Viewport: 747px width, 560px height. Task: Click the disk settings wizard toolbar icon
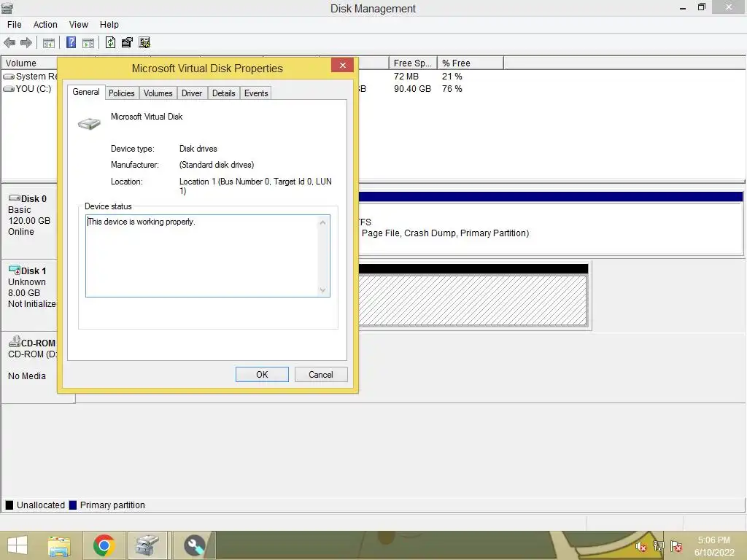[x=144, y=43]
